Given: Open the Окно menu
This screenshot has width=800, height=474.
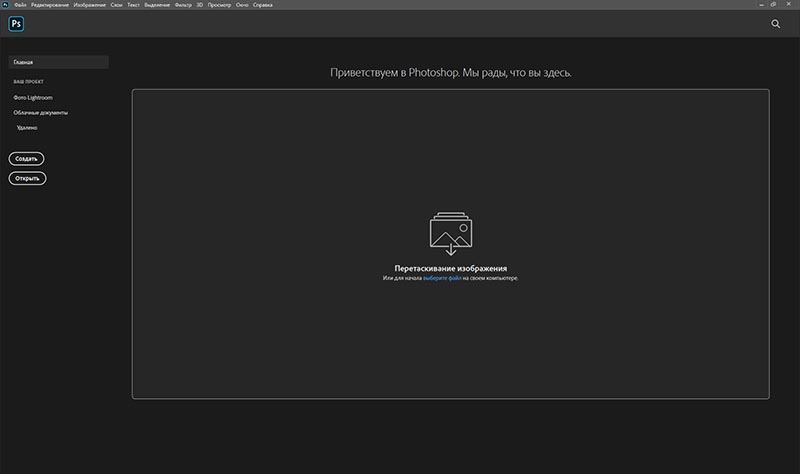Looking at the screenshot, I should pos(242,5).
